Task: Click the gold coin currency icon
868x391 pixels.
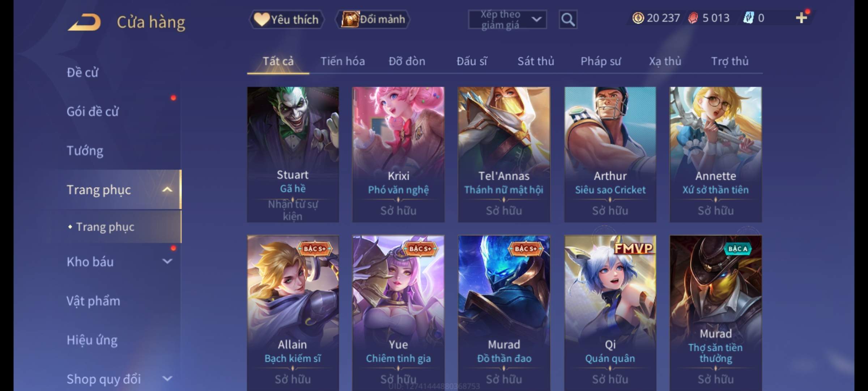Action: (638, 18)
